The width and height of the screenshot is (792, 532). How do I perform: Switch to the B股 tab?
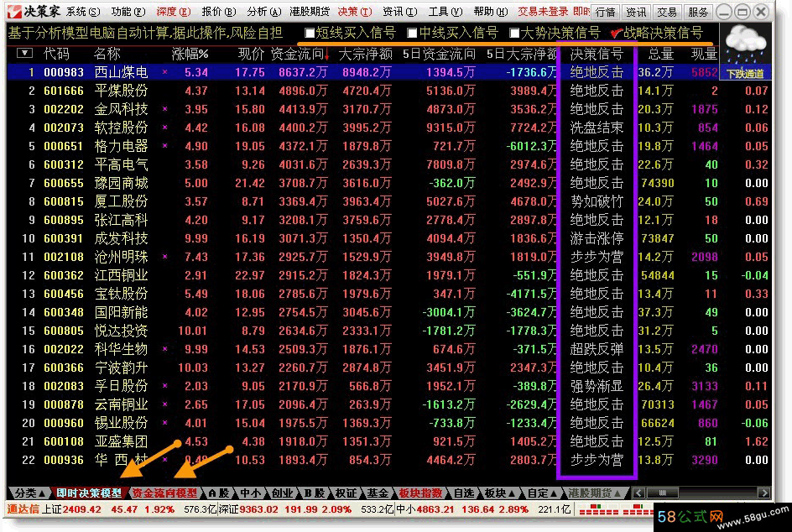[x=314, y=493]
